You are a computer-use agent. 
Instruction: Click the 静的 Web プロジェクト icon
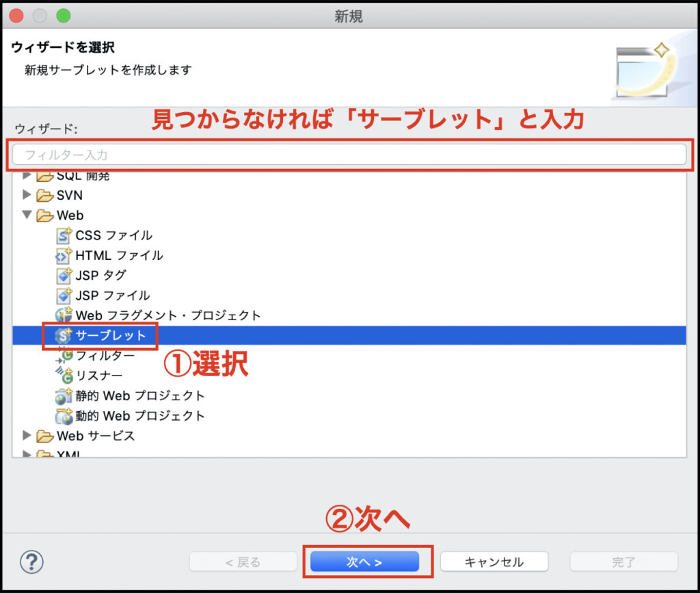(64, 395)
